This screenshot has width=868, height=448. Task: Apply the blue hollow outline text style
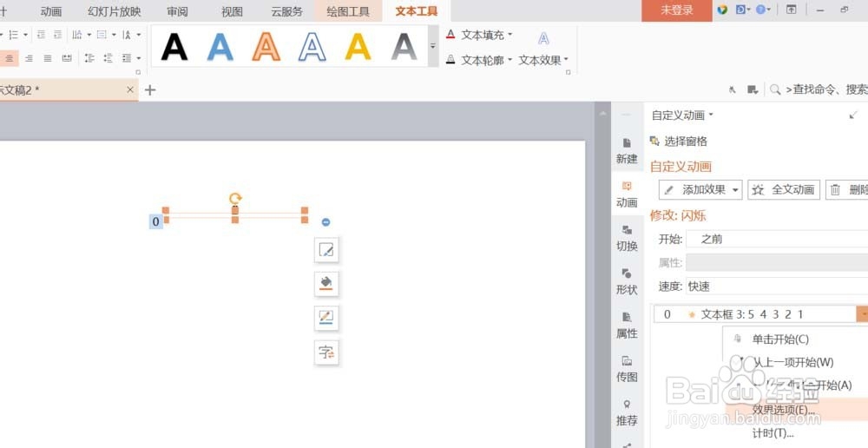pos(312,47)
